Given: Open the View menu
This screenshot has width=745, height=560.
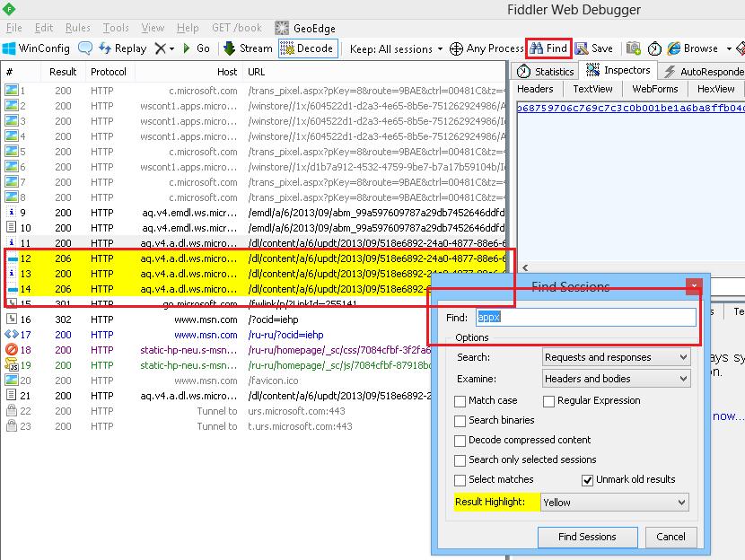Looking at the screenshot, I should (153, 28).
